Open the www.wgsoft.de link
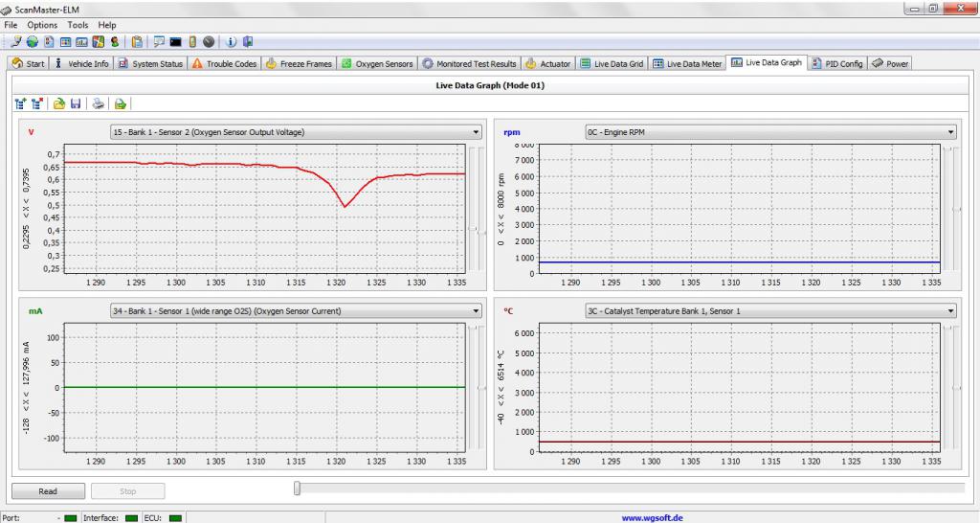The width and height of the screenshot is (980, 523). (x=651, y=518)
